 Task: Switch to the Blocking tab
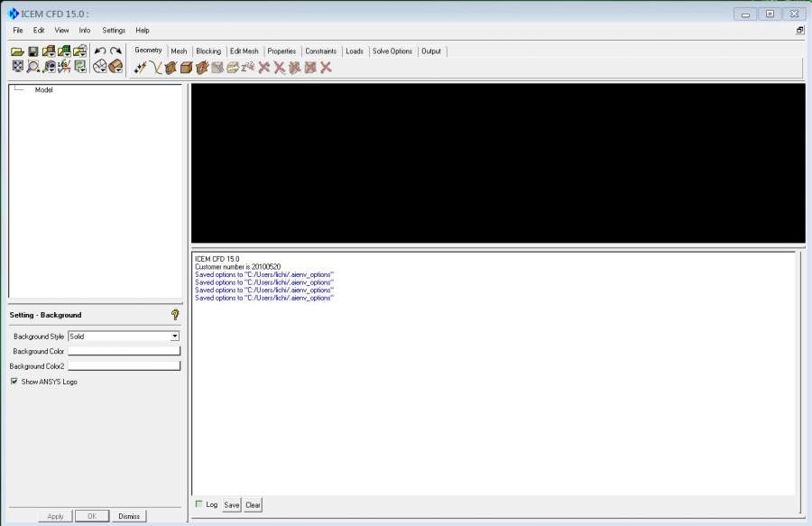coord(208,51)
